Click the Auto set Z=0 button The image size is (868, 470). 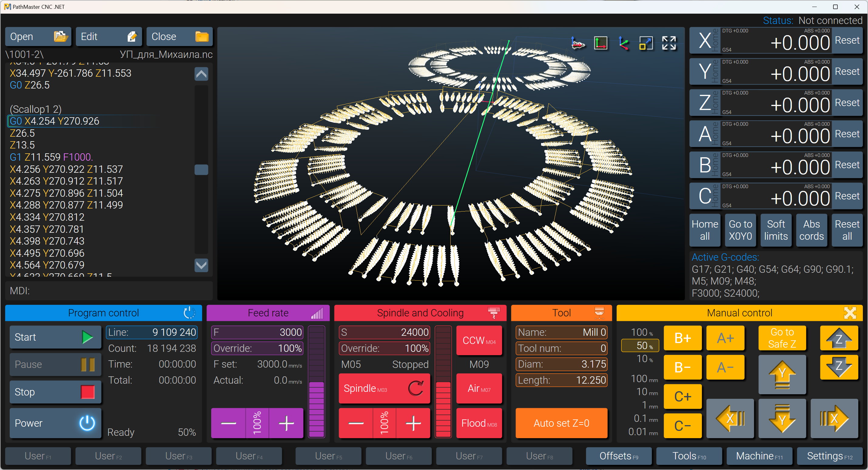(x=561, y=423)
